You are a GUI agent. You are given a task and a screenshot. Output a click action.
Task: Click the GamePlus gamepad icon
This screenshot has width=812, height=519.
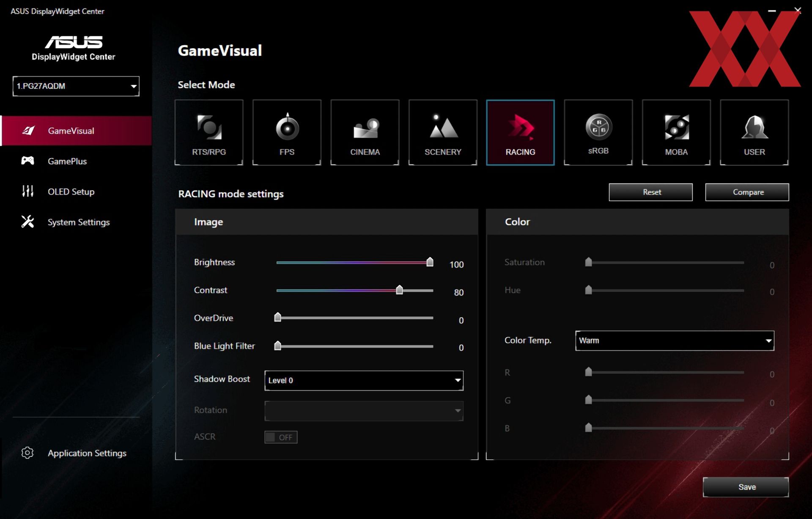point(28,161)
